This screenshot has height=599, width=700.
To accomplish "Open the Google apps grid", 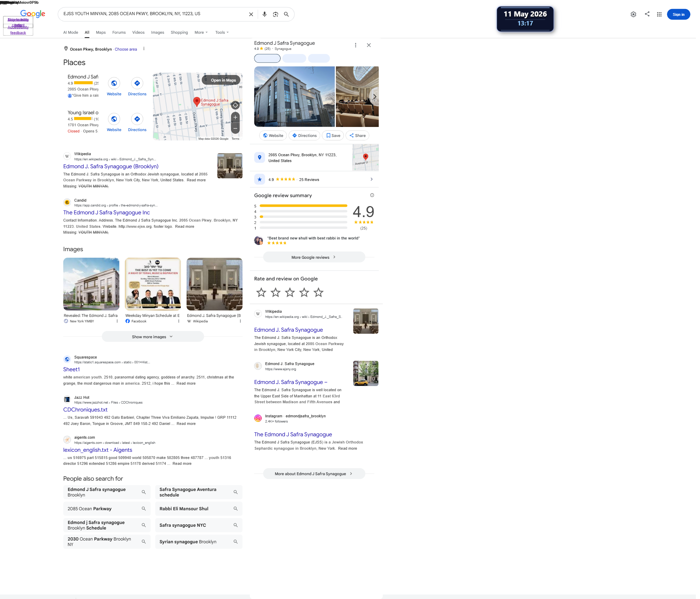I will tap(659, 14).
